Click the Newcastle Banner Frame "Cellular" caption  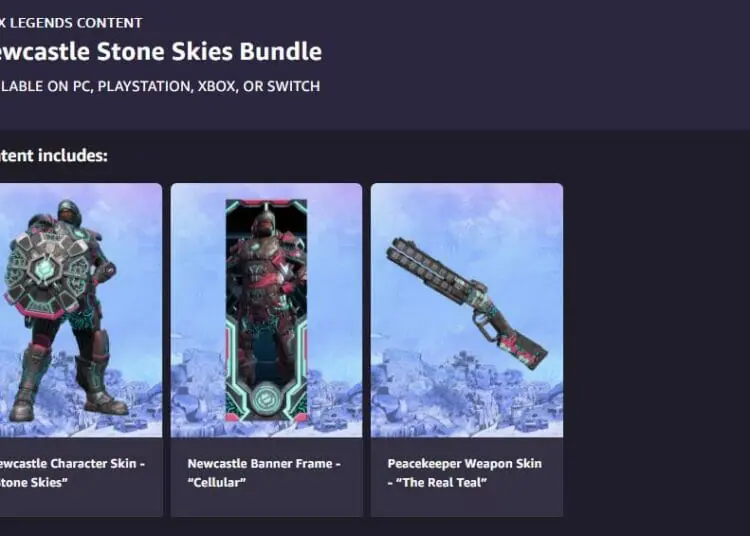pyautogui.click(x=264, y=473)
